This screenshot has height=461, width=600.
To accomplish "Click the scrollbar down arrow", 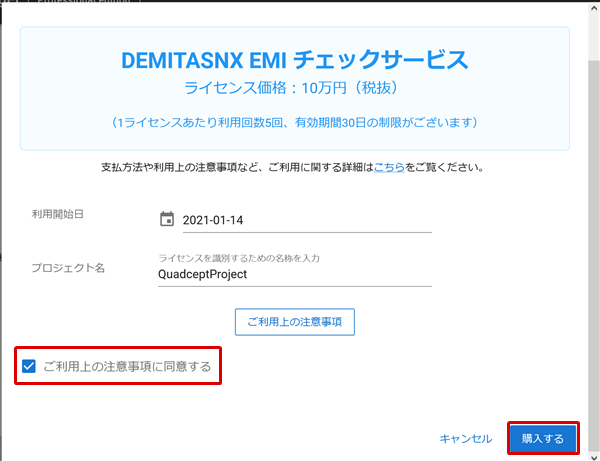I will click(x=594, y=457).
